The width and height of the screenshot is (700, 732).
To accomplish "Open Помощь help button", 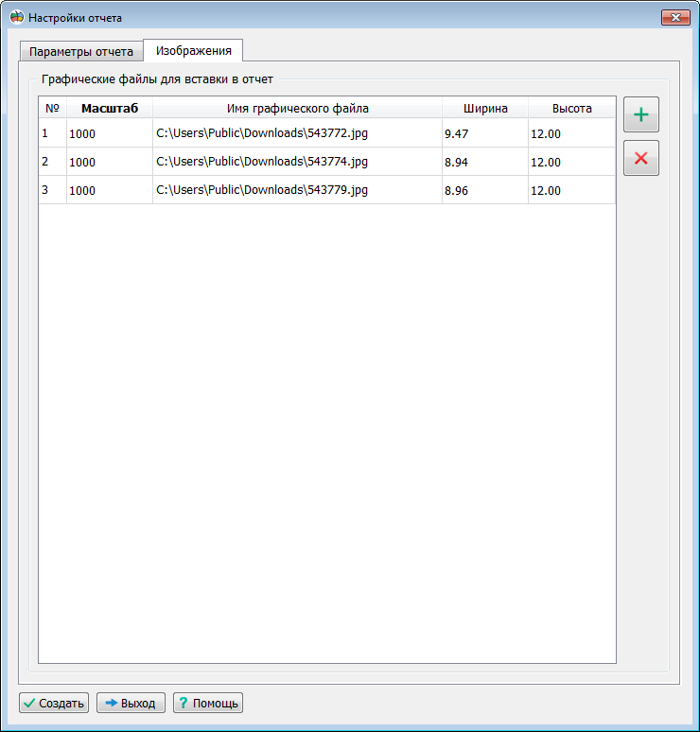I will pos(208,703).
